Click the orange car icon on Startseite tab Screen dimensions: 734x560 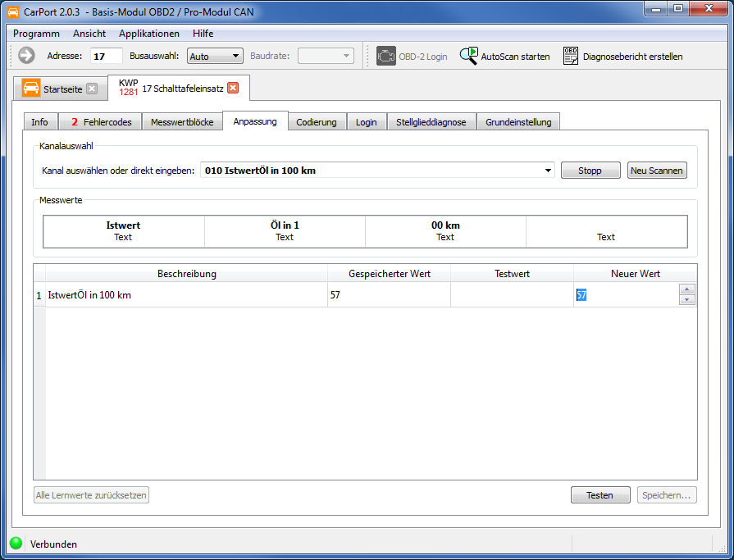[x=31, y=89]
